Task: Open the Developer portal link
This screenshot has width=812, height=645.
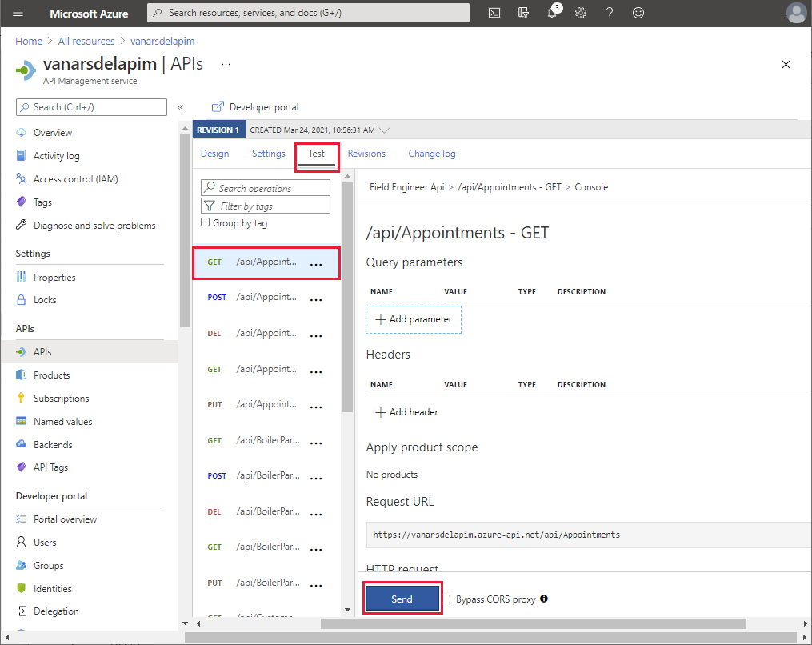Action: coord(255,107)
